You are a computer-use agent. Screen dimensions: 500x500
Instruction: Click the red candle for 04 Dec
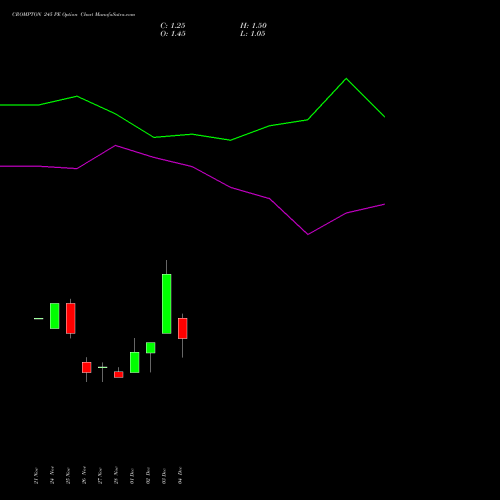(183, 328)
